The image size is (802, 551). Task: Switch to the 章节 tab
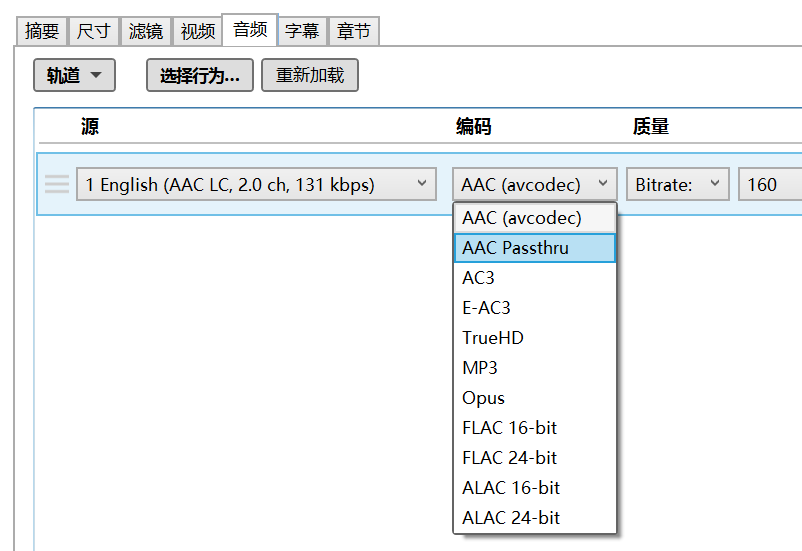354,31
